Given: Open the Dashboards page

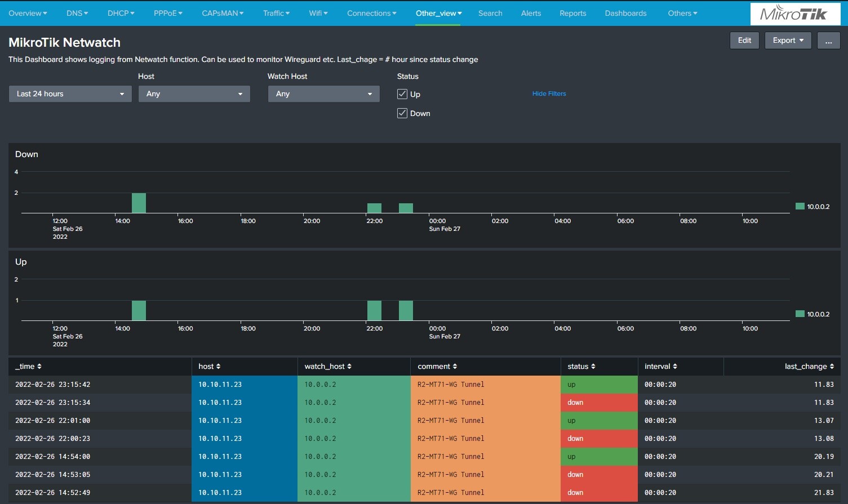Looking at the screenshot, I should (626, 13).
